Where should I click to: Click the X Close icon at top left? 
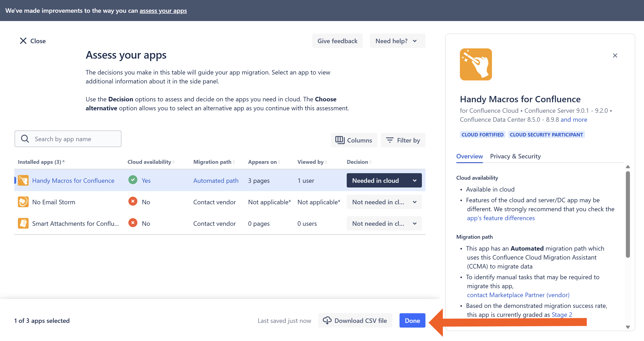point(23,41)
